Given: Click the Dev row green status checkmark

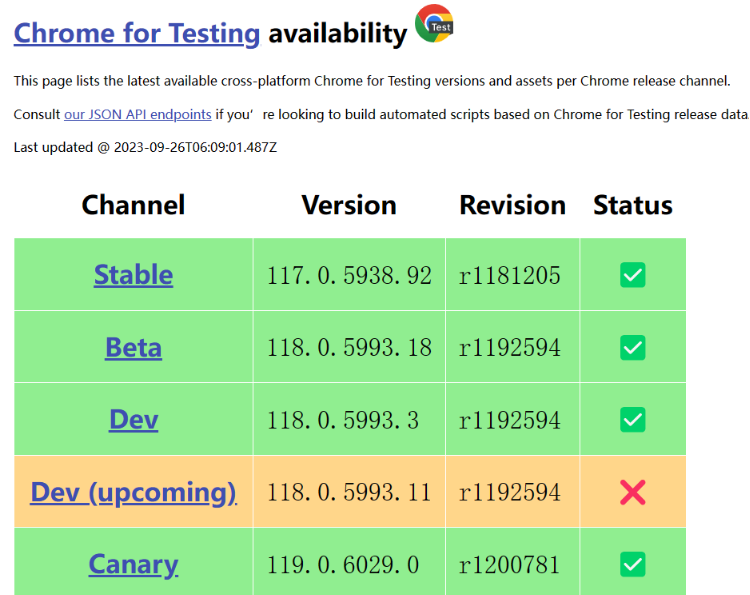Looking at the screenshot, I should tap(632, 420).
